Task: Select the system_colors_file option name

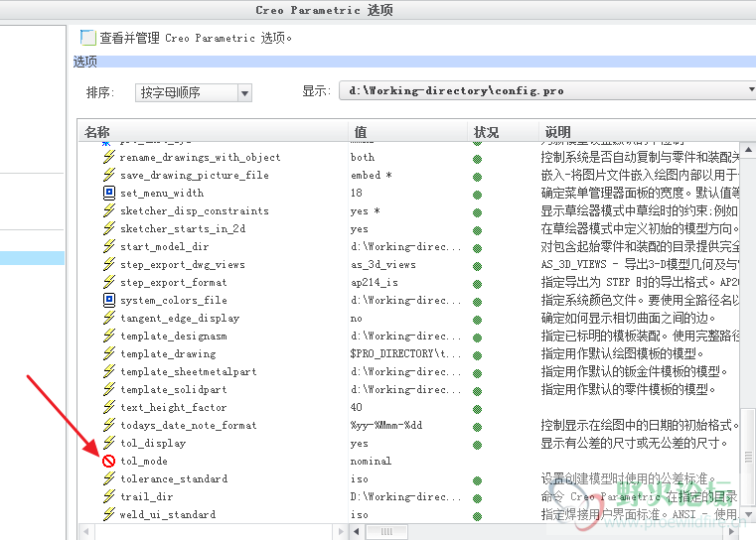Action: point(174,300)
